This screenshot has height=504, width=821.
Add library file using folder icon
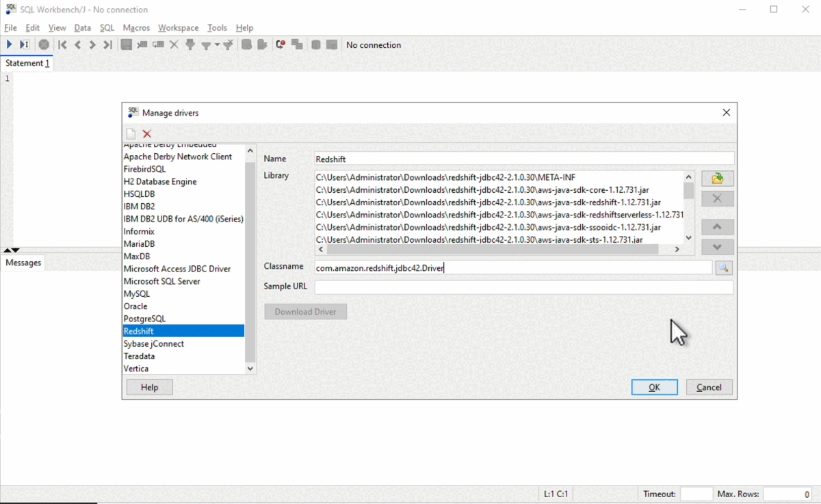[717, 178]
